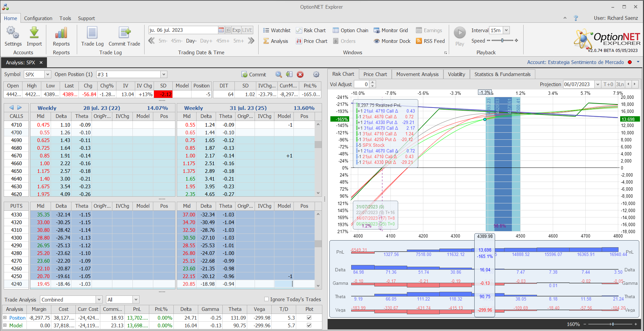This screenshot has width=644, height=331.
Task: Open the Trade Log
Action: tap(92, 36)
